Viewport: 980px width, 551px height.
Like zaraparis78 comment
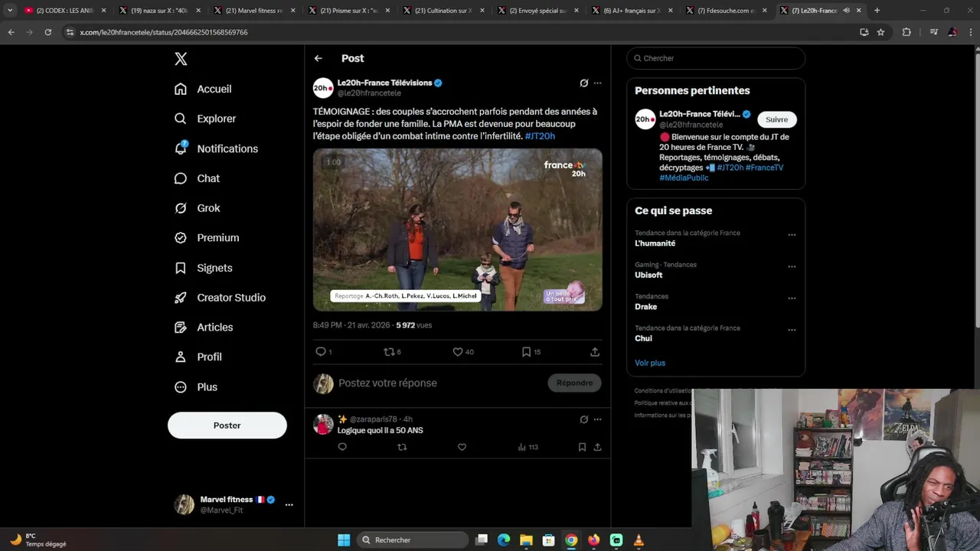point(462,447)
